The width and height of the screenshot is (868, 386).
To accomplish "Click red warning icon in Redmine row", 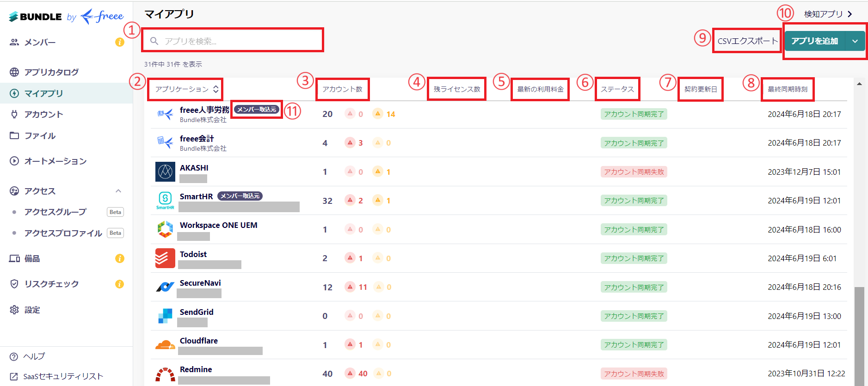I will coord(350,374).
